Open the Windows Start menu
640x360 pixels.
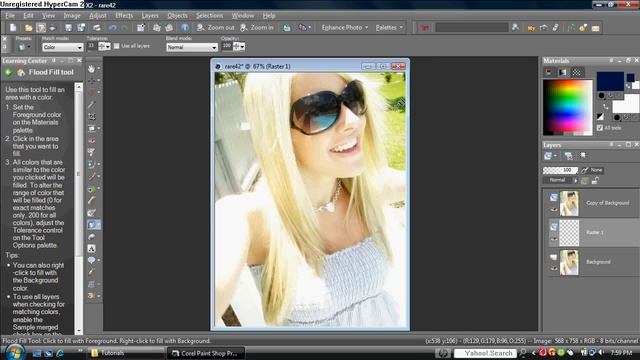pyautogui.click(x=15, y=352)
